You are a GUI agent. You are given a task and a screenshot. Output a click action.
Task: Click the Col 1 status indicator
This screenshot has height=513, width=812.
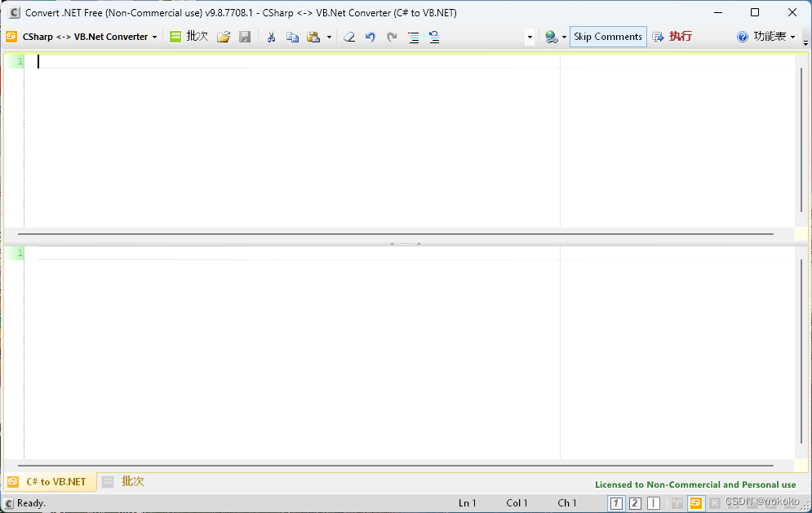[517, 503]
